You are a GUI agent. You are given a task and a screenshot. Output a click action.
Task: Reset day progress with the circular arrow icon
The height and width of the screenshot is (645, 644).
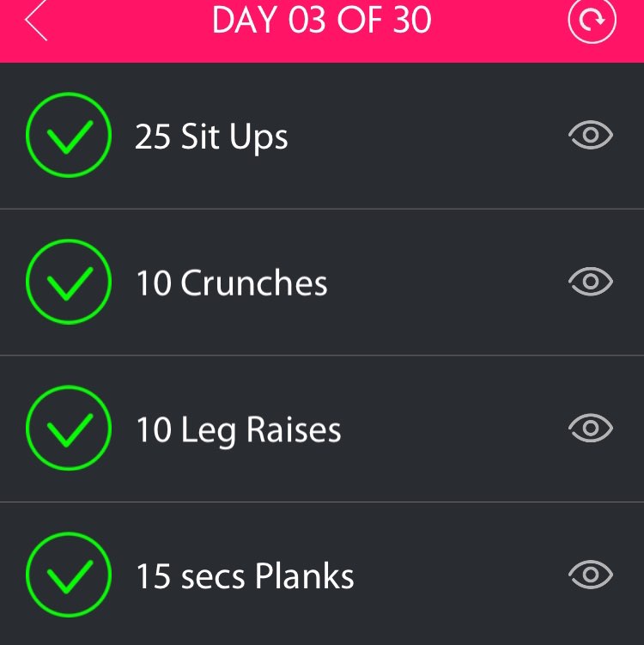[x=592, y=21]
